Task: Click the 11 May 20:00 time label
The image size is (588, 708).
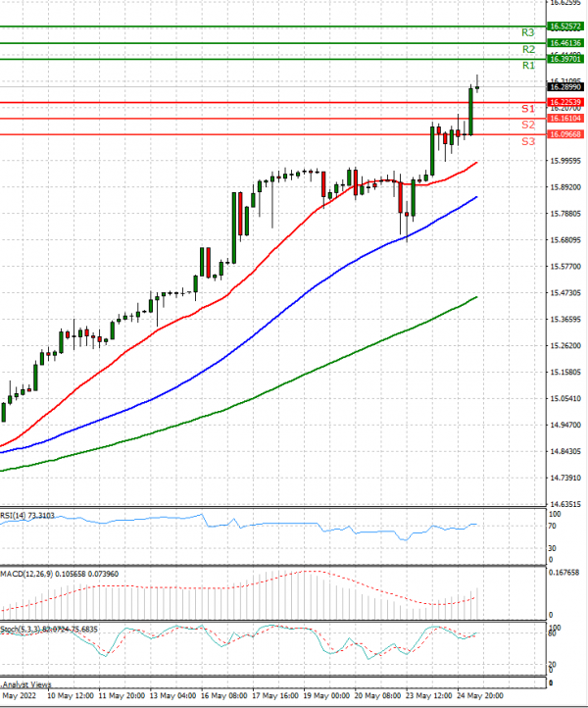Action: (122, 695)
